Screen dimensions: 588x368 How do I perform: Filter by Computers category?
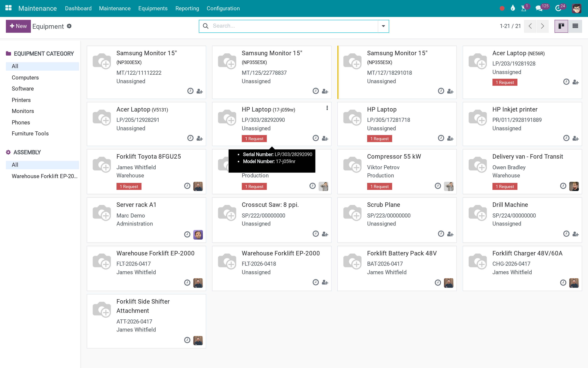pos(42,77)
